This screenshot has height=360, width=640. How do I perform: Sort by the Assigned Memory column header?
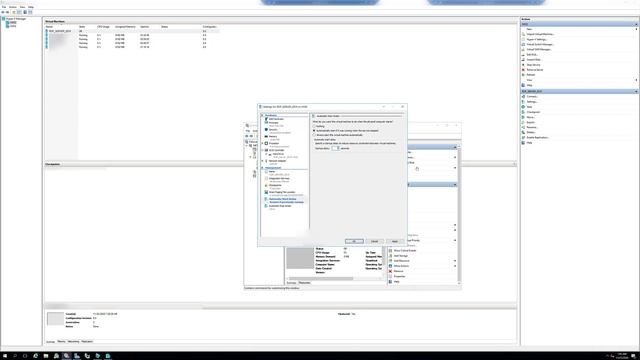(x=125, y=27)
